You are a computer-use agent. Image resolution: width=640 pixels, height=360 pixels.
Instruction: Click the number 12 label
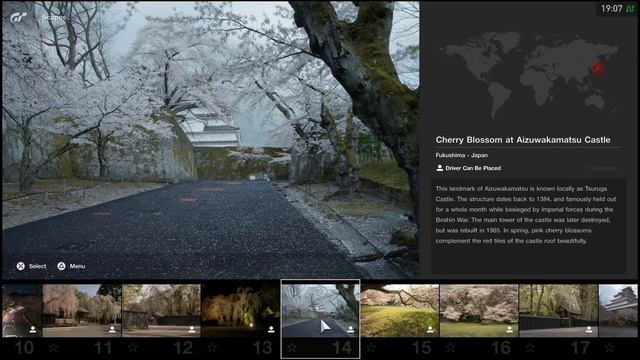(183, 348)
